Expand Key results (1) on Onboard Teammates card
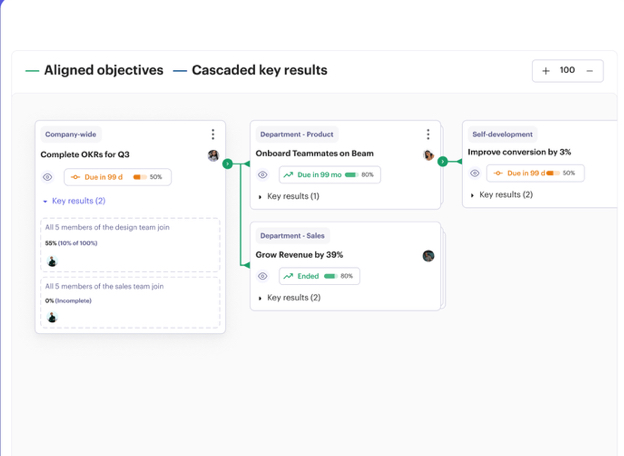The height and width of the screenshot is (456, 624). (x=289, y=196)
